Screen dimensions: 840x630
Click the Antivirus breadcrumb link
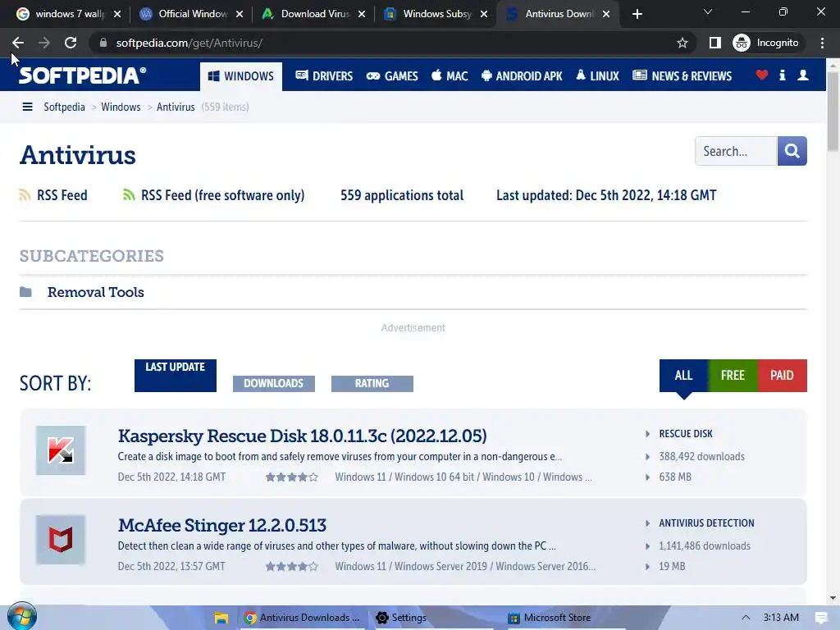[x=176, y=107]
